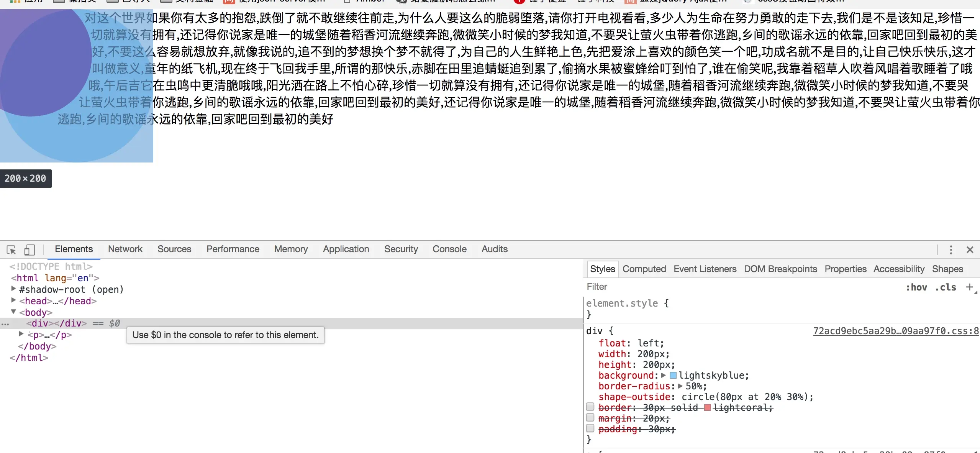The width and height of the screenshot is (980, 453).
Task: Switch to the Network tab
Action: pos(125,249)
